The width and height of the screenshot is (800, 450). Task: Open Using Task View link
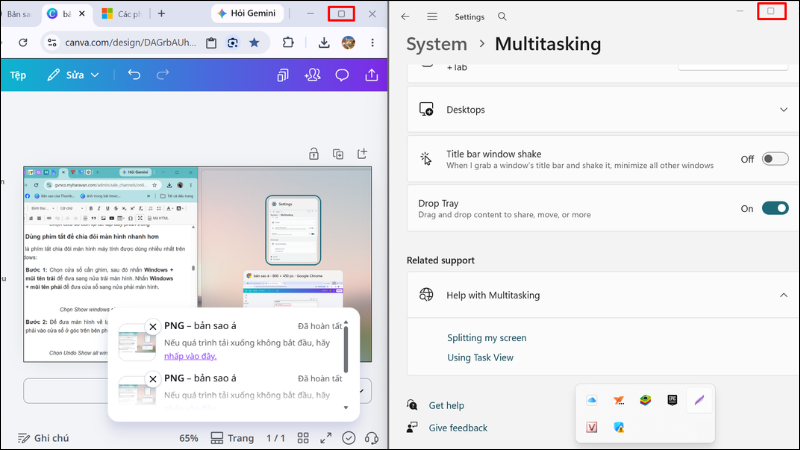(x=480, y=358)
